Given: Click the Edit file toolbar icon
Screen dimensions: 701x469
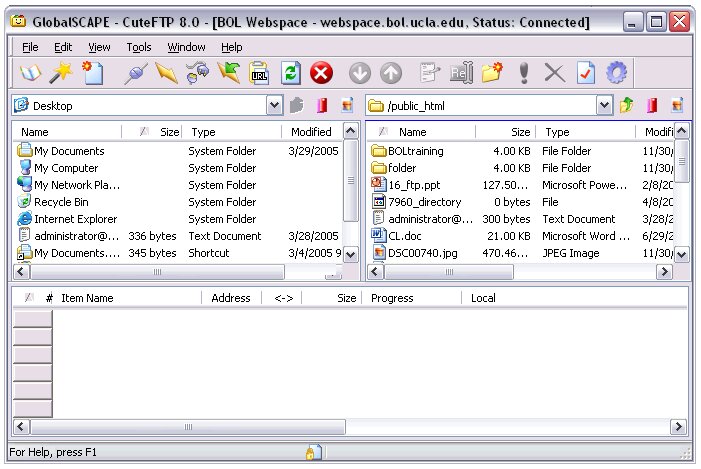Looking at the screenshot, I should coord(430,73).
